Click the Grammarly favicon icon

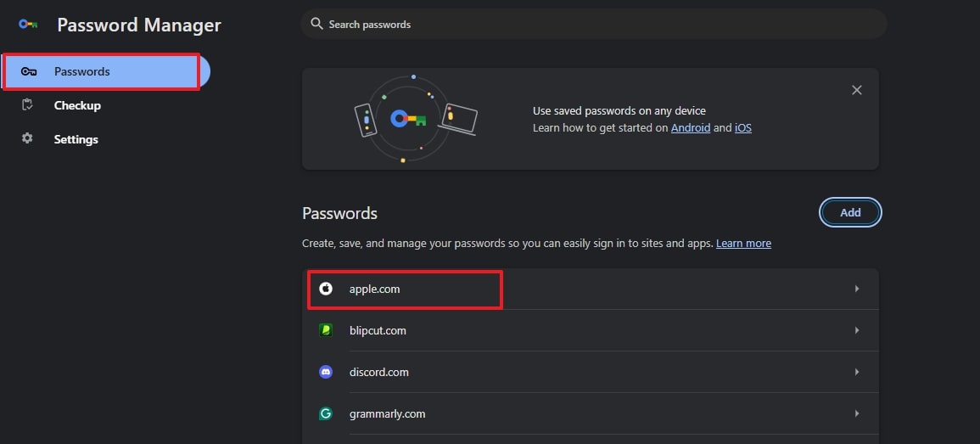pos(326,413)
